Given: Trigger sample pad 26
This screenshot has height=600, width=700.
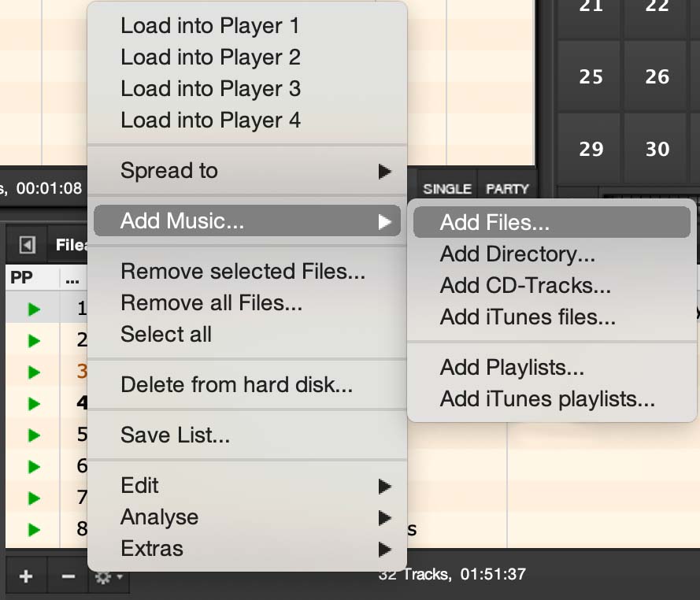Looking at the screenshot, I should (x=657, y=77).
